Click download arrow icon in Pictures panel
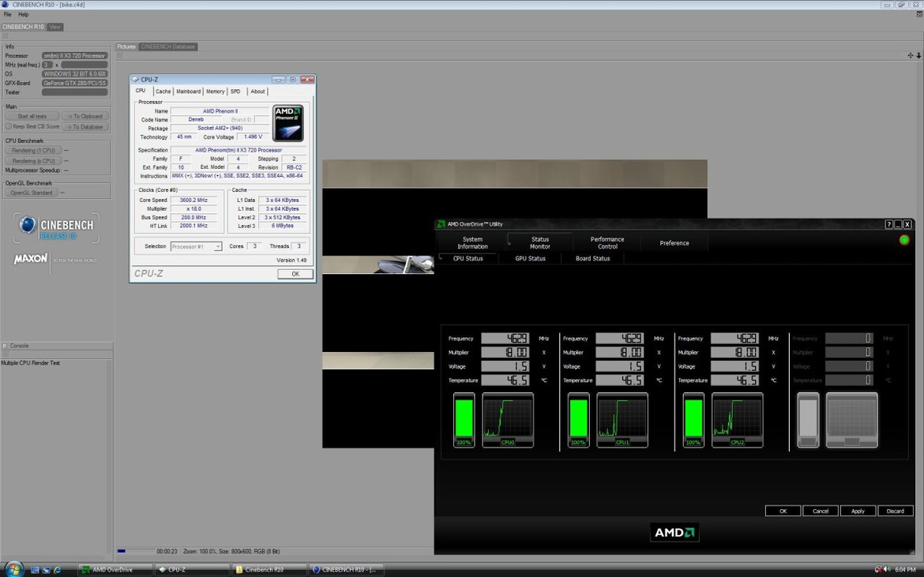924x577 pixels. 918,55
